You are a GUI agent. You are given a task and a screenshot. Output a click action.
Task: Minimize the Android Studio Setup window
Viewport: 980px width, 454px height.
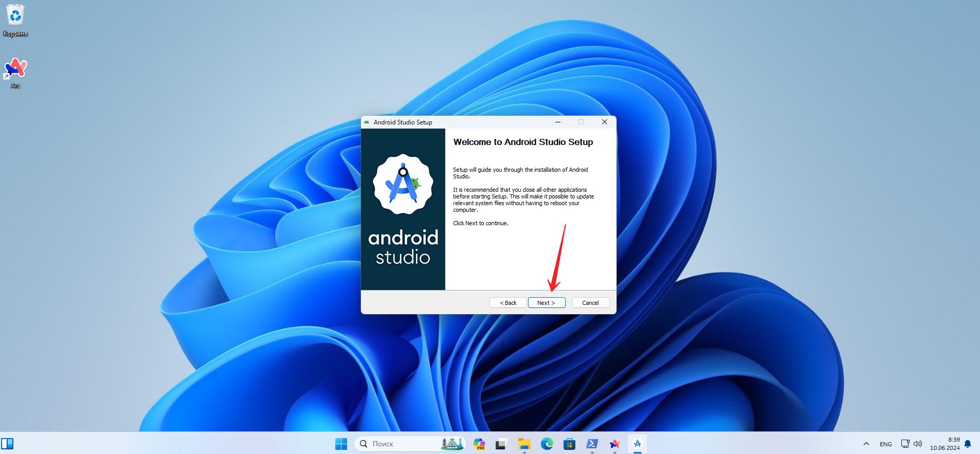(558, 122)
